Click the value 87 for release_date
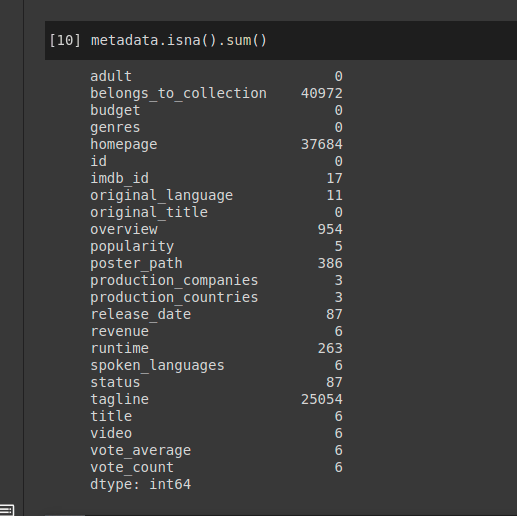This screenshot has height=516, width=517. pyautogui.click(x=334, y=314)
